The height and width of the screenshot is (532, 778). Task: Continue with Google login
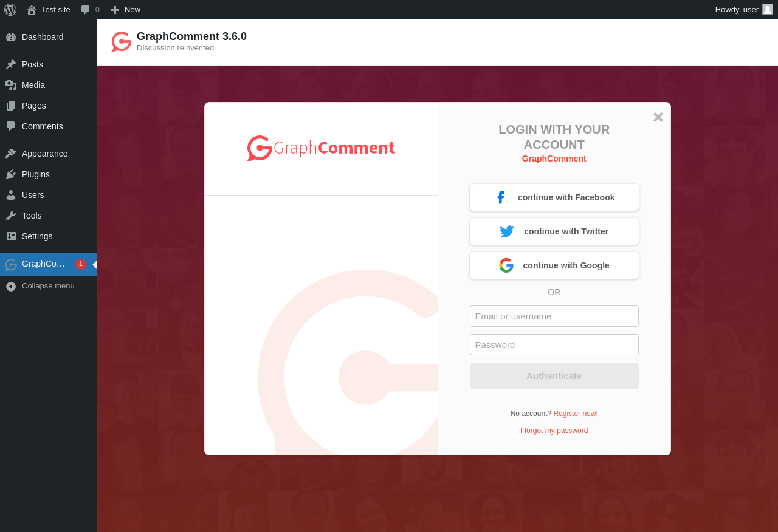(554, 265)
